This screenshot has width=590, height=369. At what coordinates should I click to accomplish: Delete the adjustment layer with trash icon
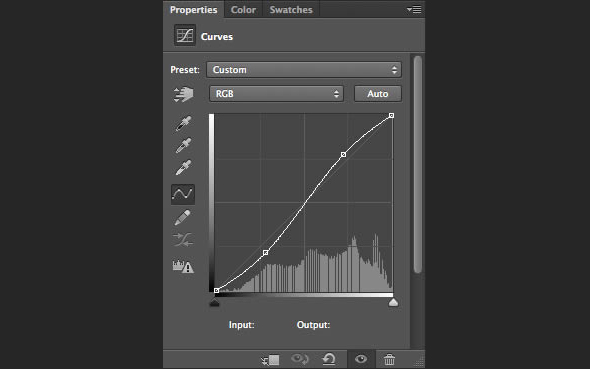pos(389,360)
